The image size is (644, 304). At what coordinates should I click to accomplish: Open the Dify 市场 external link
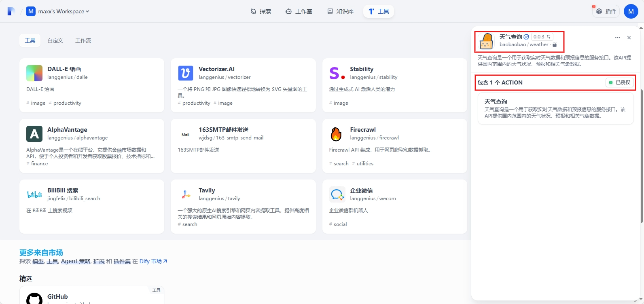coord(153,261)
